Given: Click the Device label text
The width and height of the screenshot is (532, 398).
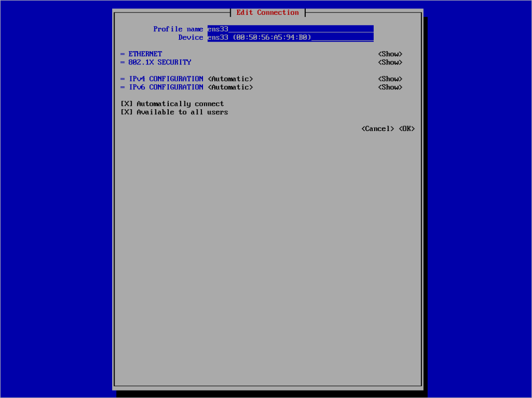Looking at the screenshot, I should pos(191,38).
